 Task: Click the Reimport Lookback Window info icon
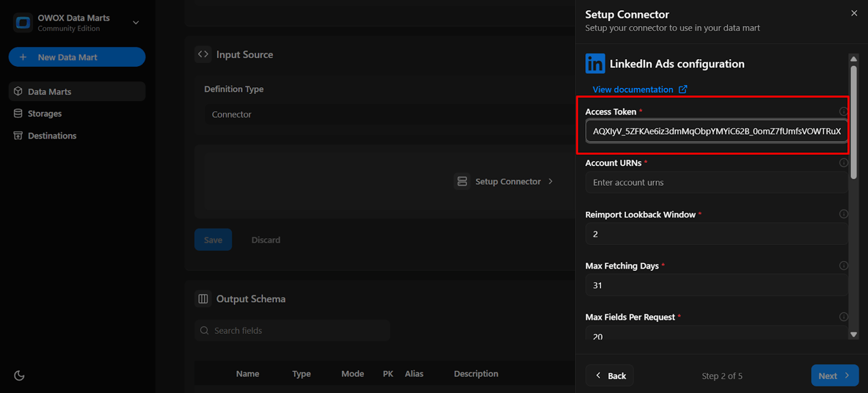843,214
